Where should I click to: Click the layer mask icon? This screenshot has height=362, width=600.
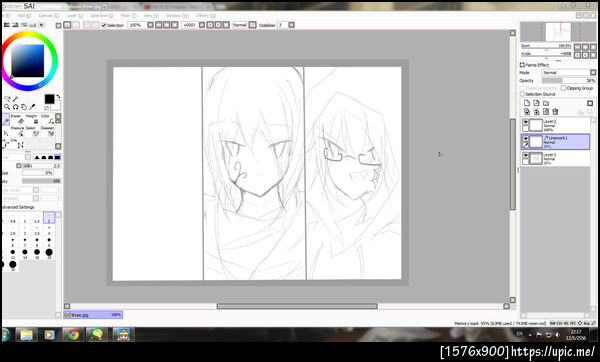(590, 103)
